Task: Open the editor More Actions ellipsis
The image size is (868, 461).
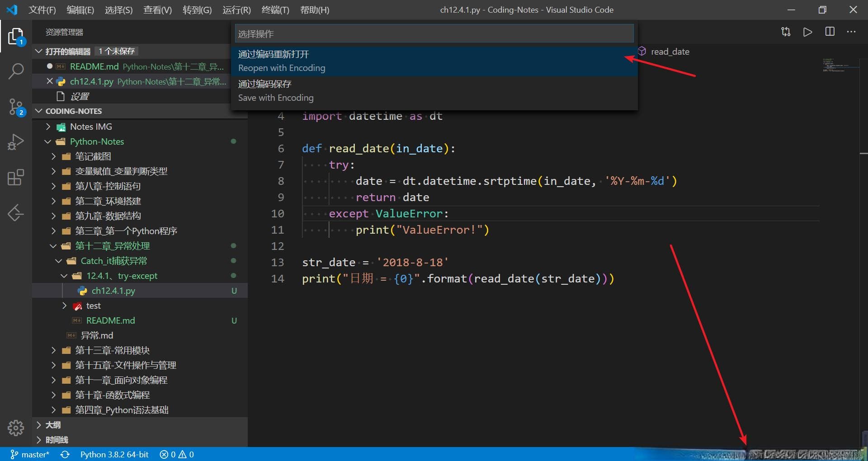Action: [851, 32]
